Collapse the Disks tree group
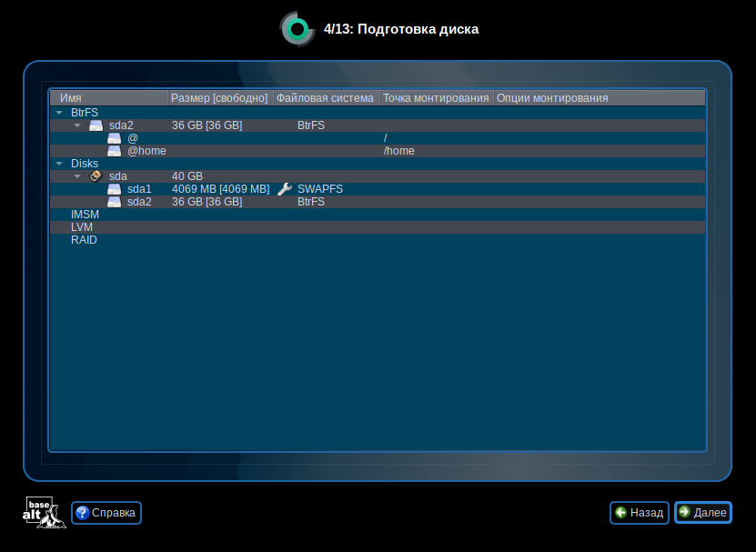Viewport: 756px width, 552px height. coord(59,164)
